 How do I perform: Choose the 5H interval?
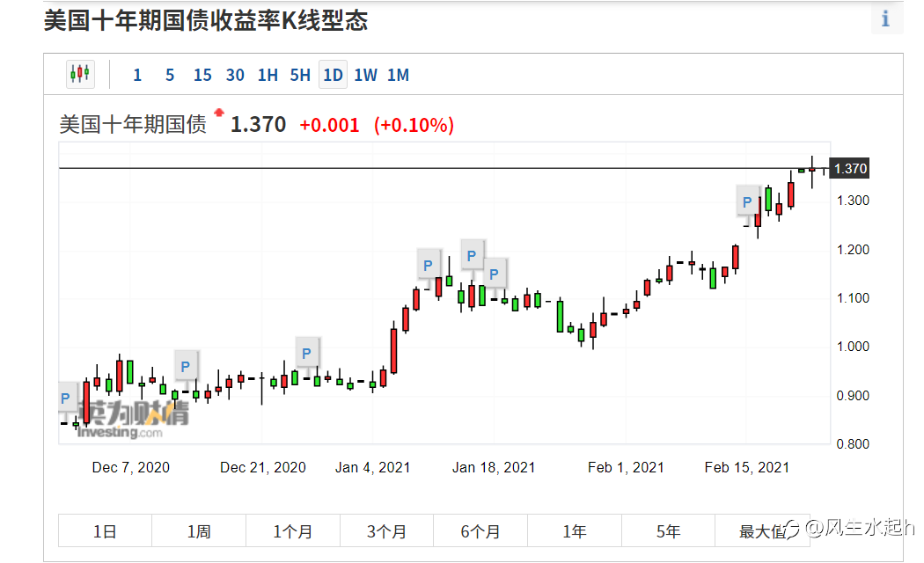(x=300, y=75)
